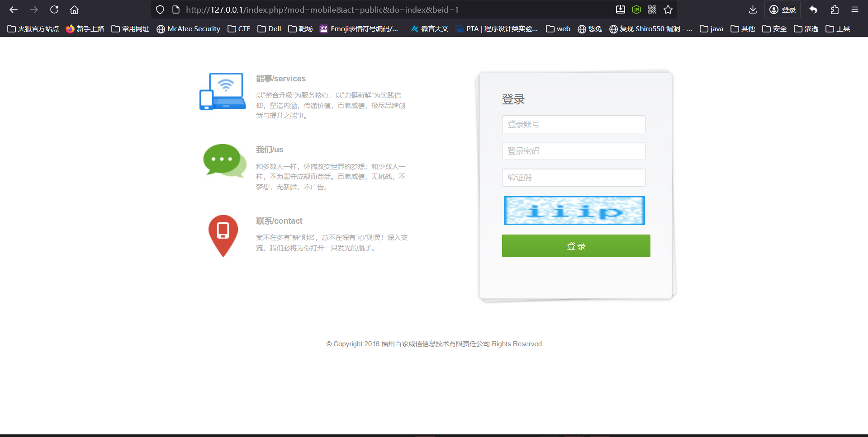Click the shield tracking protection icon

(160, 9)
